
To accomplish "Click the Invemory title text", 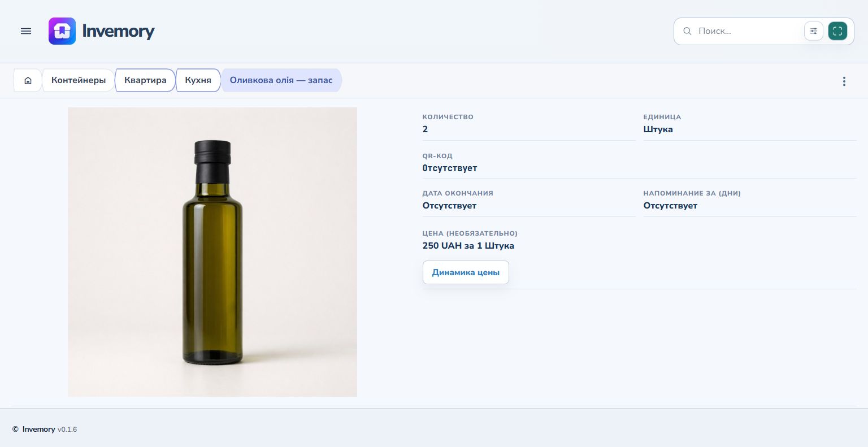I will [x=118, y=31].
